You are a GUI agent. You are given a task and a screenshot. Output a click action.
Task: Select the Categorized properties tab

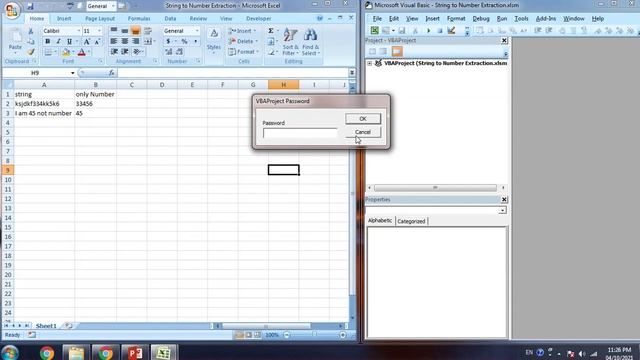(x=411, y=221)
